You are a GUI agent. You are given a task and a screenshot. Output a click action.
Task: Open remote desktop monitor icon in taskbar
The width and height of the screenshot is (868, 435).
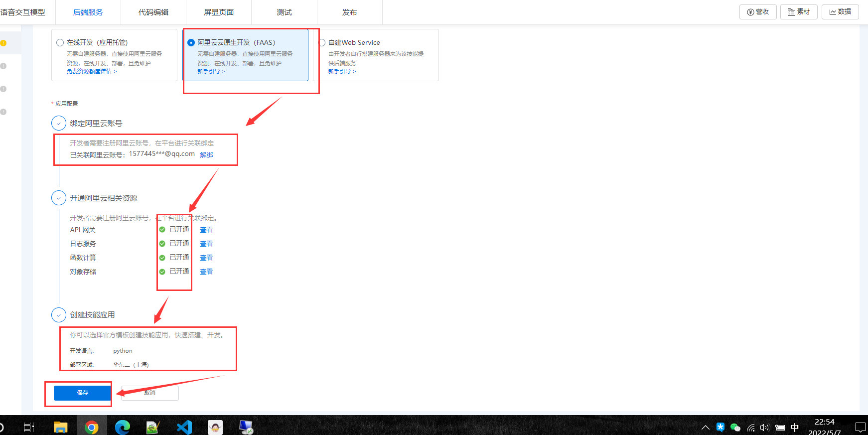tap(246, 427)
